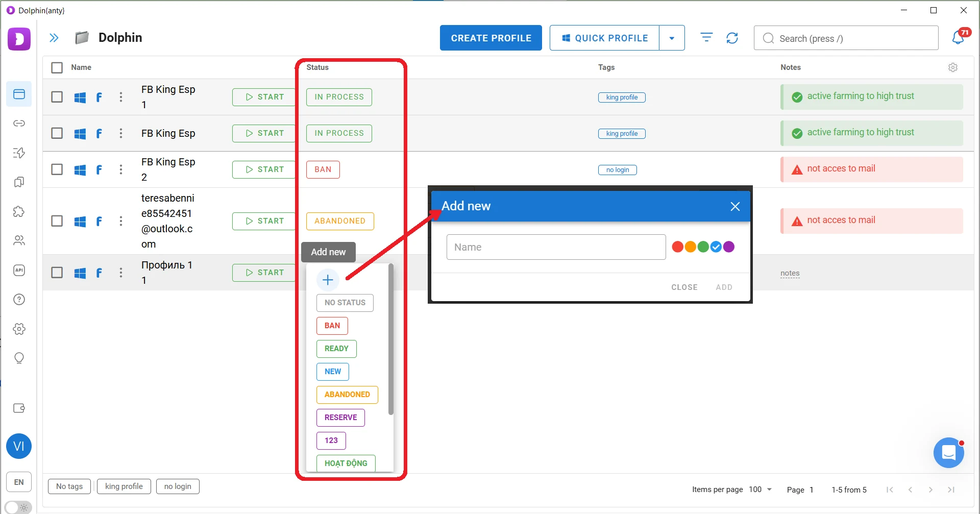The height and width of the screenshot is (514, 980).
Task: Open the bookmarks sidebar icon
Action: point(19,182)
